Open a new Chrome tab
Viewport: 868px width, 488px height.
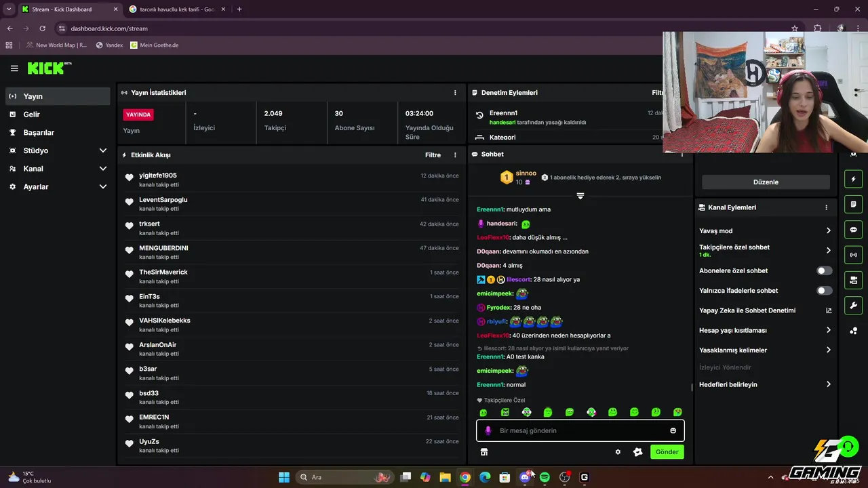click(239, 9)
